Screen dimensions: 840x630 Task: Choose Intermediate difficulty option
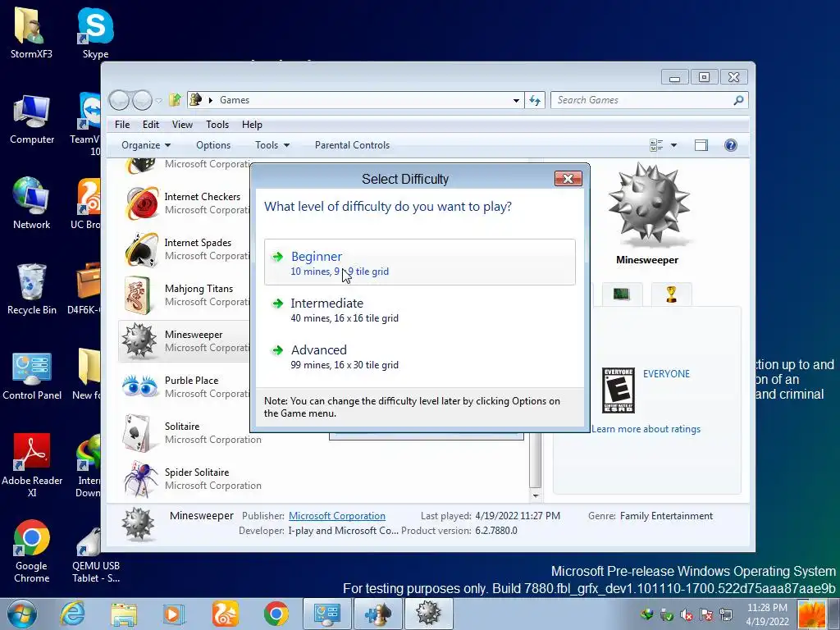[x=419, y=309]
